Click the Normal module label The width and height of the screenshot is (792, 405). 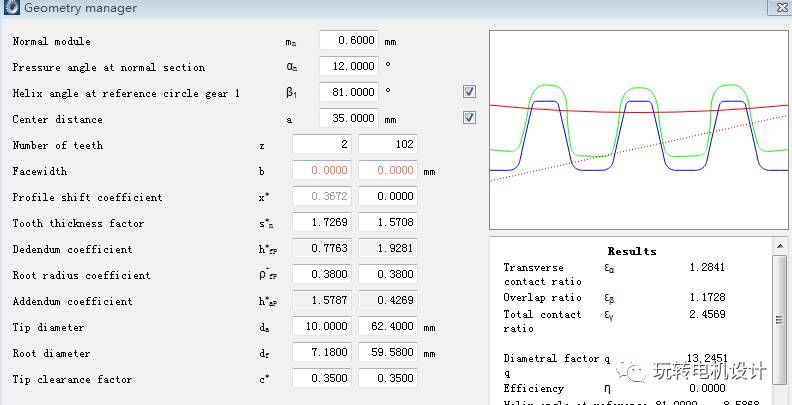pos(52,41)
